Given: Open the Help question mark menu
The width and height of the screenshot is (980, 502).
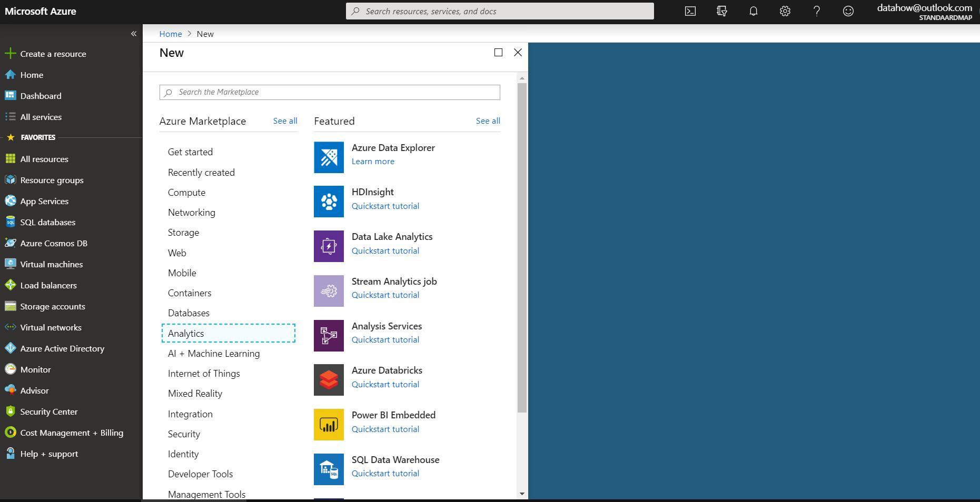Looking at the screenshot, I should [x=816, y=11].
